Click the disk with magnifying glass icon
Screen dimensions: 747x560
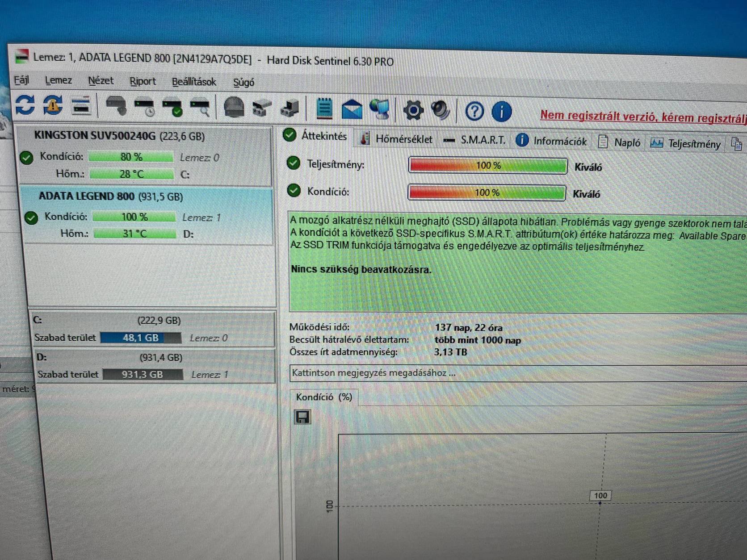[x=200, y=108]
